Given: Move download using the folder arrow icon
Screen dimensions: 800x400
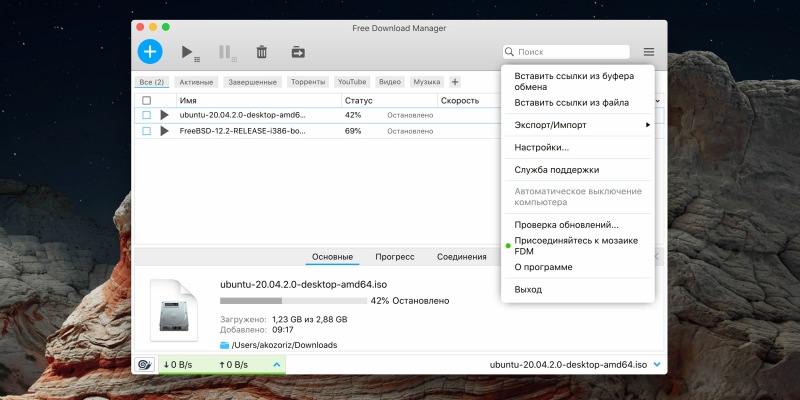Looking at the screenshot, I should (298, 52).
